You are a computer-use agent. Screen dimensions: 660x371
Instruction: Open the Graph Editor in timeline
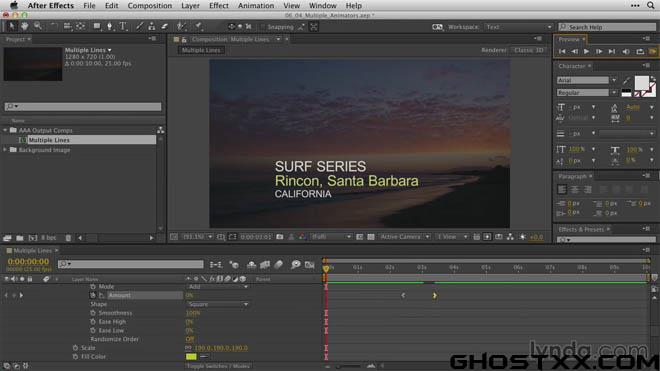click(309, 264)
